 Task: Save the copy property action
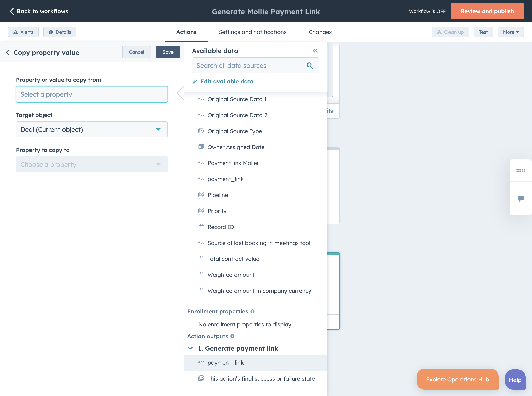pos(168,52)
